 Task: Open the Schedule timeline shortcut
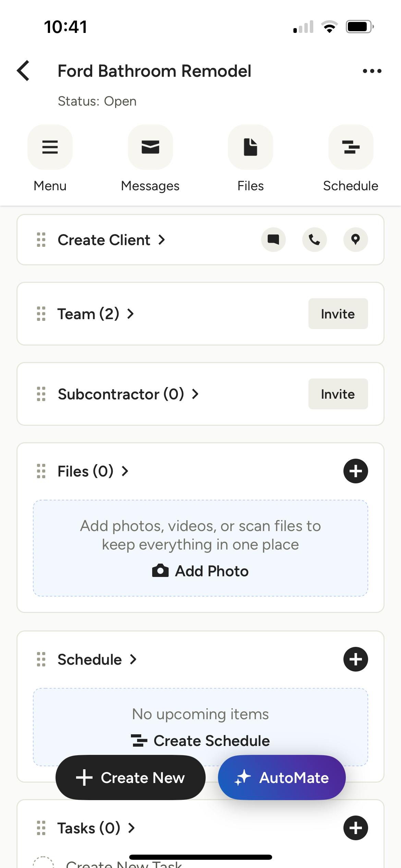(351, 147)
